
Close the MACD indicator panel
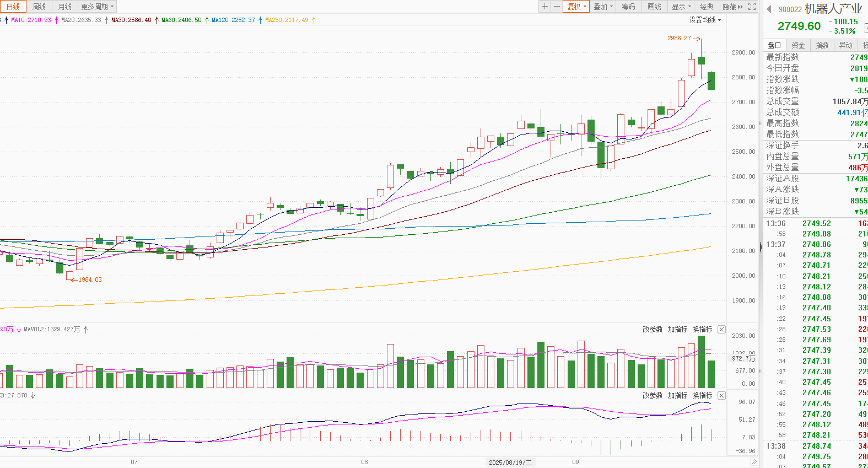[x=721, y=395]
